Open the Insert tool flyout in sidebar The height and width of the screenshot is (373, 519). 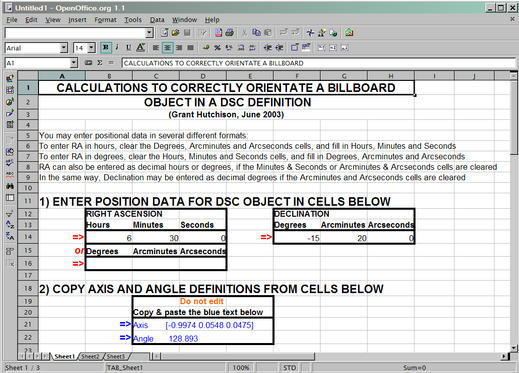pyautogui.click(x=10, y=78)
